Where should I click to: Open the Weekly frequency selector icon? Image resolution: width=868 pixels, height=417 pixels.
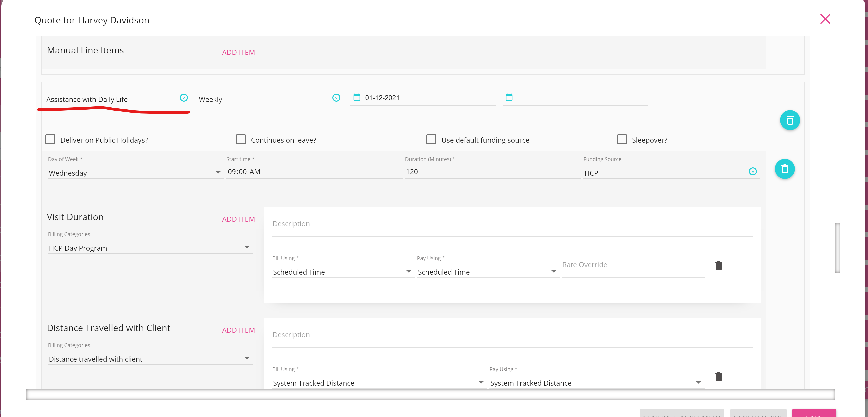[336, 98]
